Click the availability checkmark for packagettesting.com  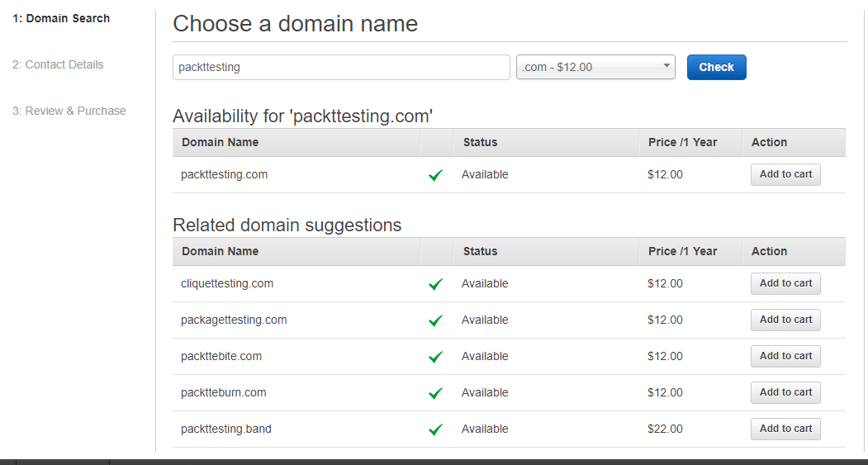[x=436, y=320]
